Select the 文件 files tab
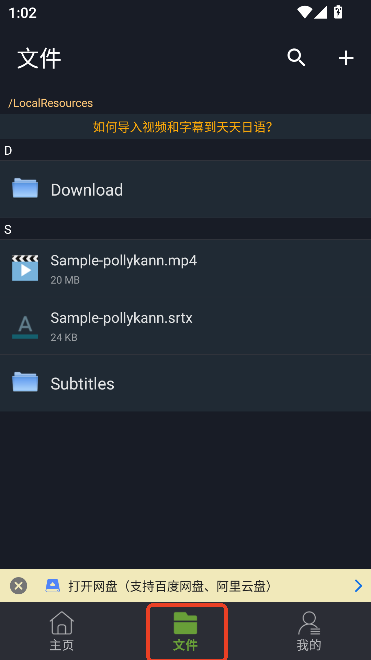 (185, 631)
